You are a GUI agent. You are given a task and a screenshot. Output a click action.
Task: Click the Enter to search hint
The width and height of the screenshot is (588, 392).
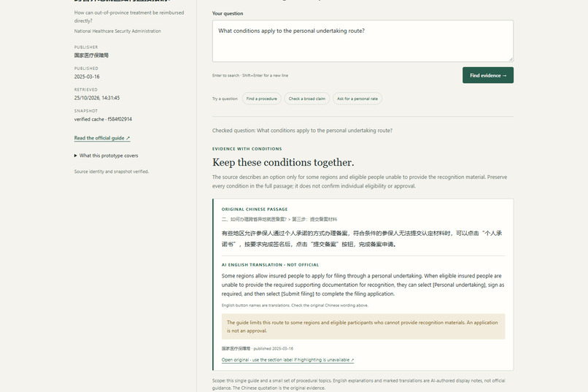250,75
